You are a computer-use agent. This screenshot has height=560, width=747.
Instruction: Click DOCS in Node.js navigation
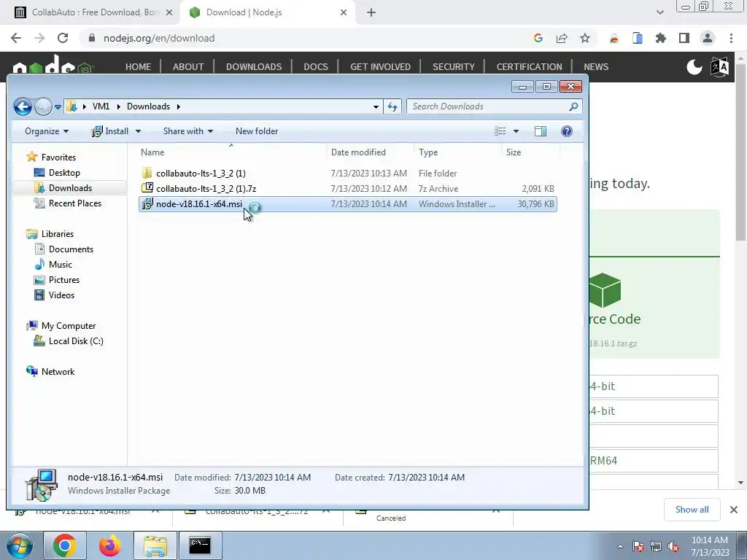click(x=316, y=66)
